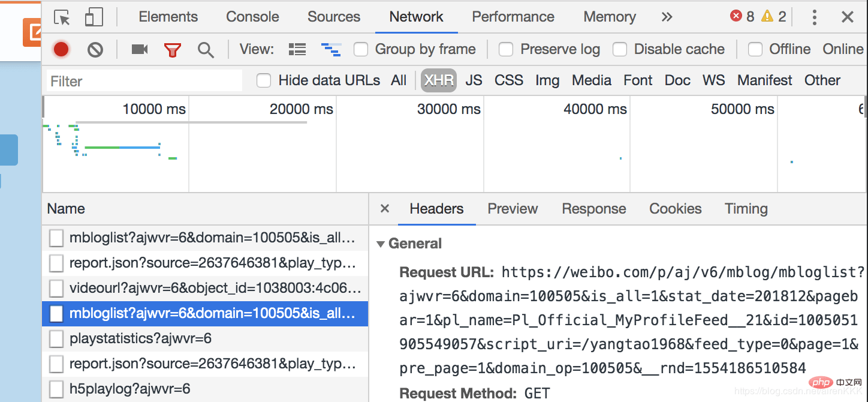Check the Disable cache option
868x402 pixels.
point(620,49)
